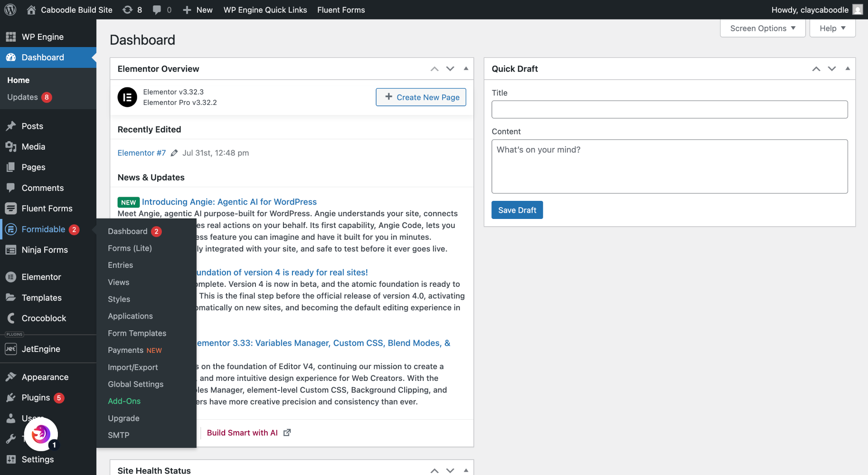The image size is (868, 475).
Task: Click the Save Draft button
Action: (x=517, y=210)
